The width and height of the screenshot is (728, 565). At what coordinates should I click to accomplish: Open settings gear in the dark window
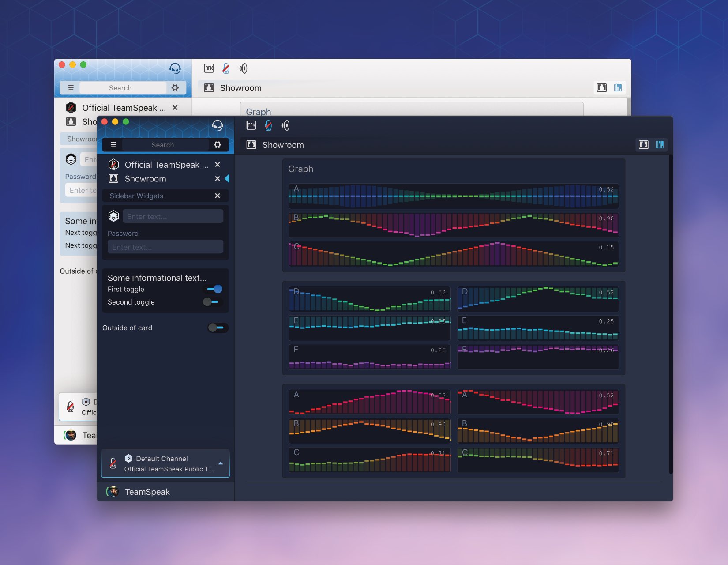coord(218,145)
